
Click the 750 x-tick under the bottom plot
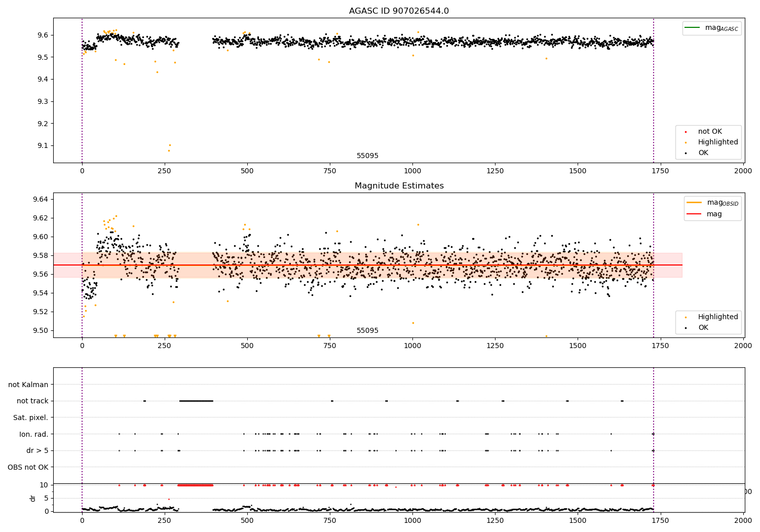coord(330,521)
